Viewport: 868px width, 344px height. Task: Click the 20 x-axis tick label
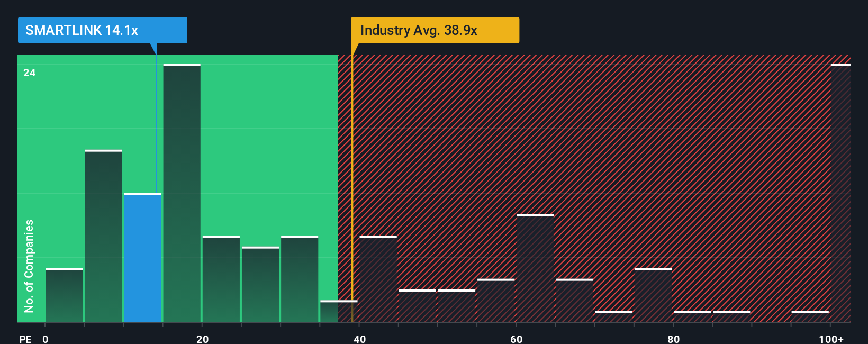coord(202,339)
